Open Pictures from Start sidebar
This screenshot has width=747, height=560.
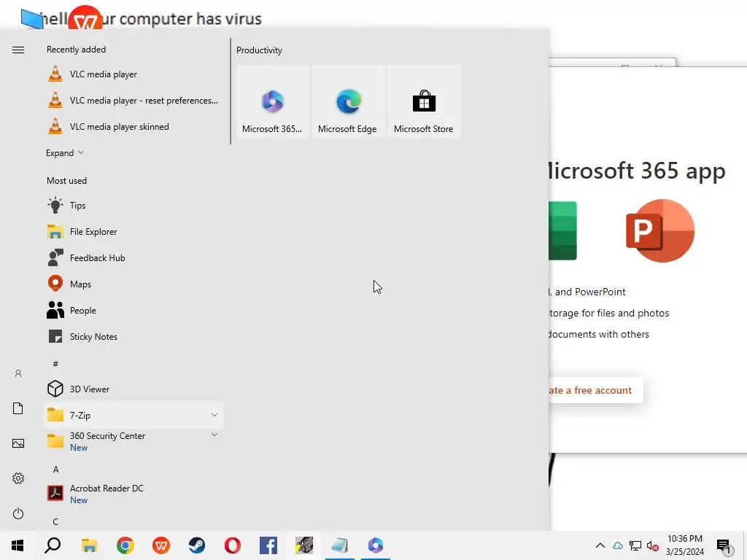point(18,443)
